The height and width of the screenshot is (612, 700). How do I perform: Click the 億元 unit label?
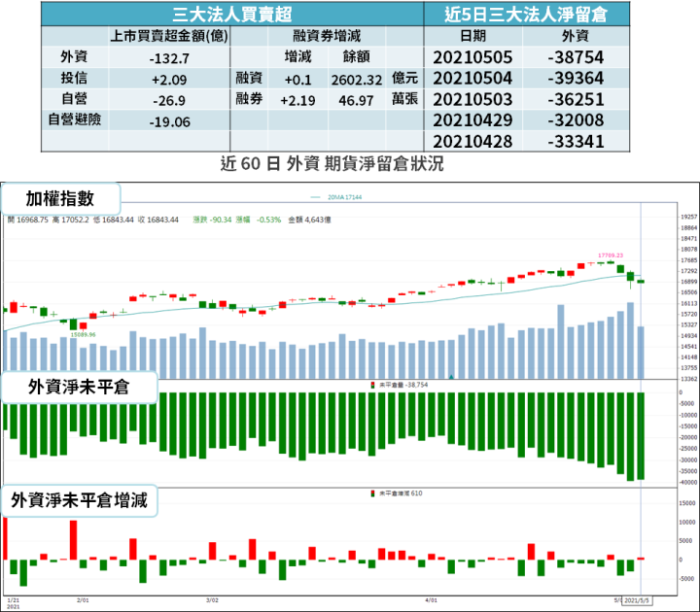pos(404,78)
